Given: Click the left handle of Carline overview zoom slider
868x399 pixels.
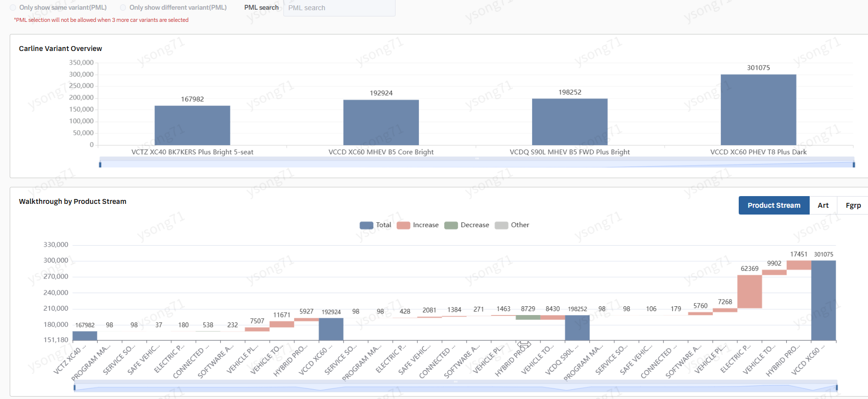Looking at the screenshot, I should pyautogui.click(x=100, y=165).
